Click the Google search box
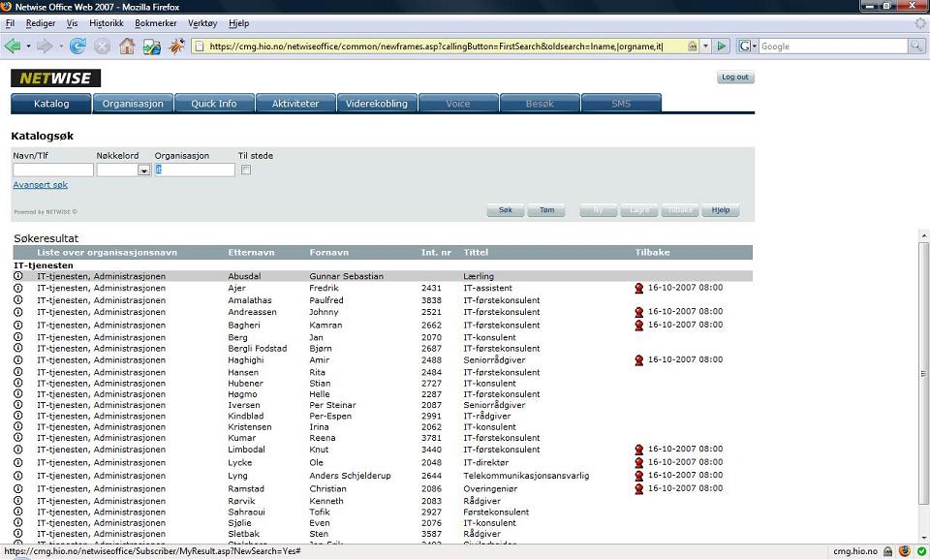The width and height of the screenshot is (930, 560). 833,46
